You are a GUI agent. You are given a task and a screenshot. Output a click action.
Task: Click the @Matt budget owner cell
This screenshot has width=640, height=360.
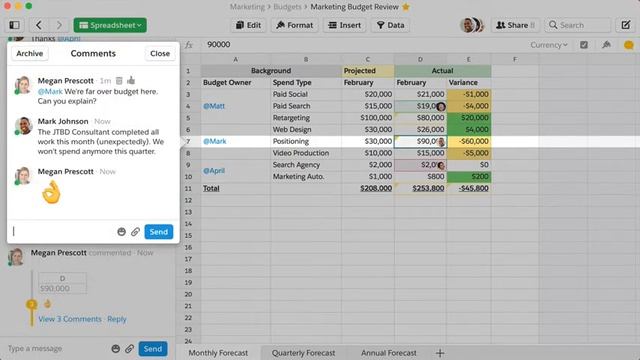(236, 106)
